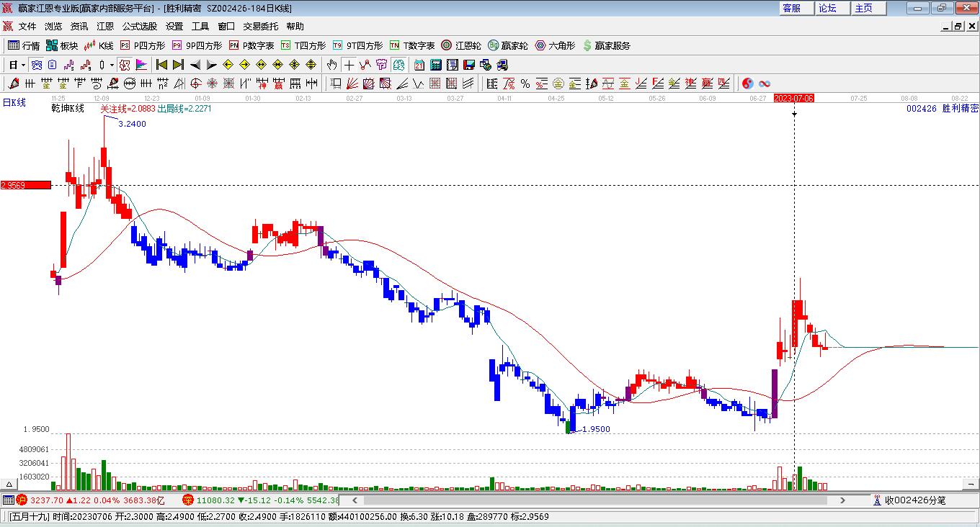Open the 公式选股 menu

coord(140,26)
